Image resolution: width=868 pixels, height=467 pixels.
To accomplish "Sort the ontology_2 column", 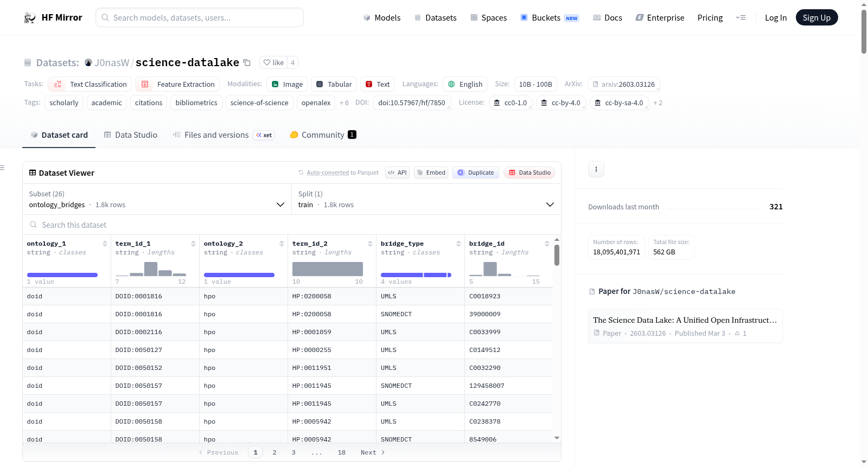I will pos(282,244).
